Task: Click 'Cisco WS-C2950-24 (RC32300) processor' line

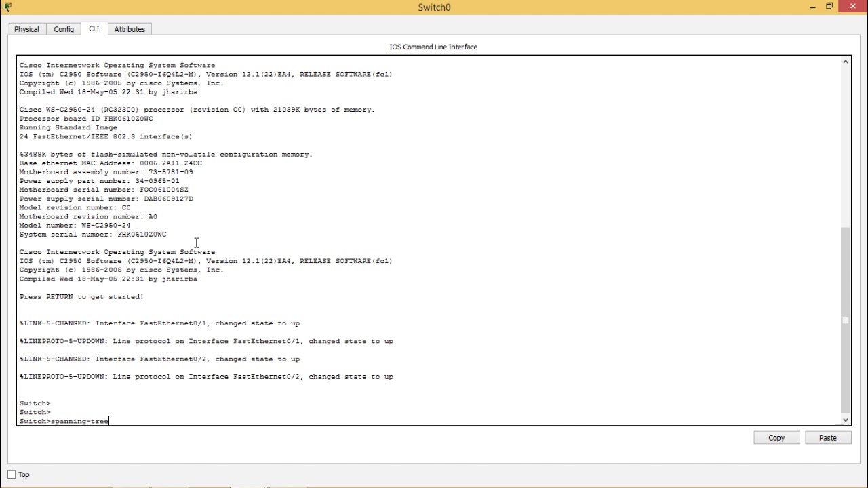Action: point(197,109)
